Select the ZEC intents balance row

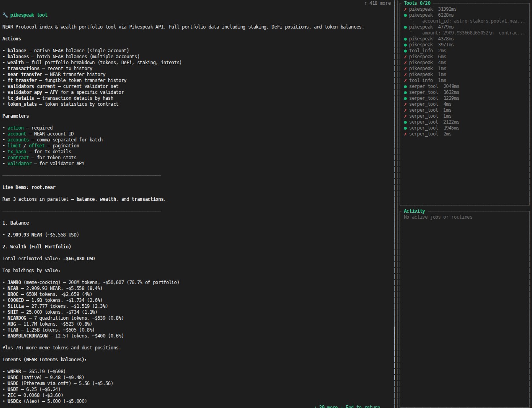coord(33,395)
